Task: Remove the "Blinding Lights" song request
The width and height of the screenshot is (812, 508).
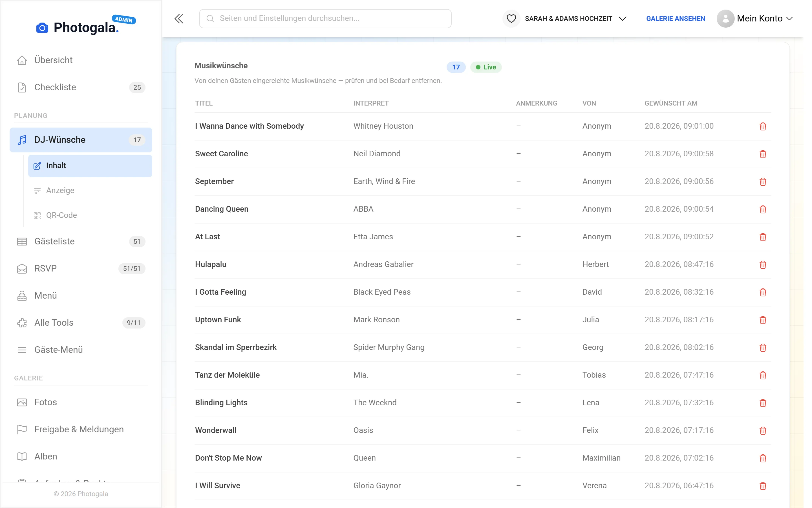Action: 763,403
